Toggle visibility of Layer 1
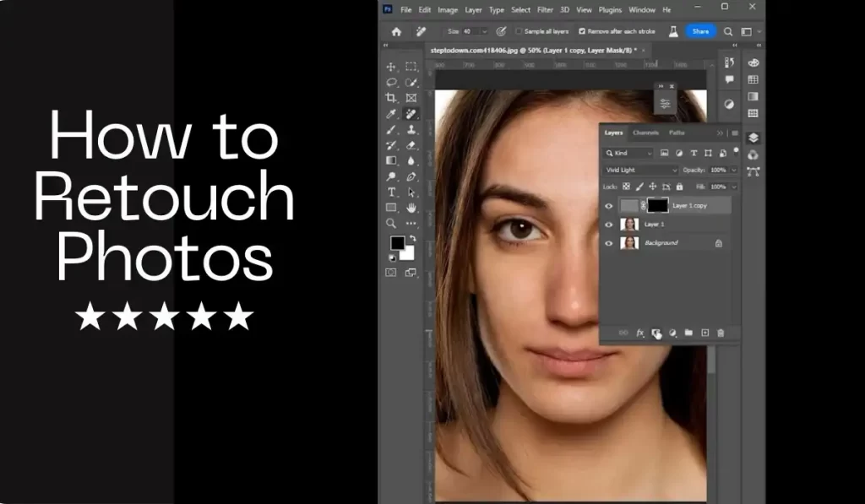865x504 pixels. (x=608, y=225)
